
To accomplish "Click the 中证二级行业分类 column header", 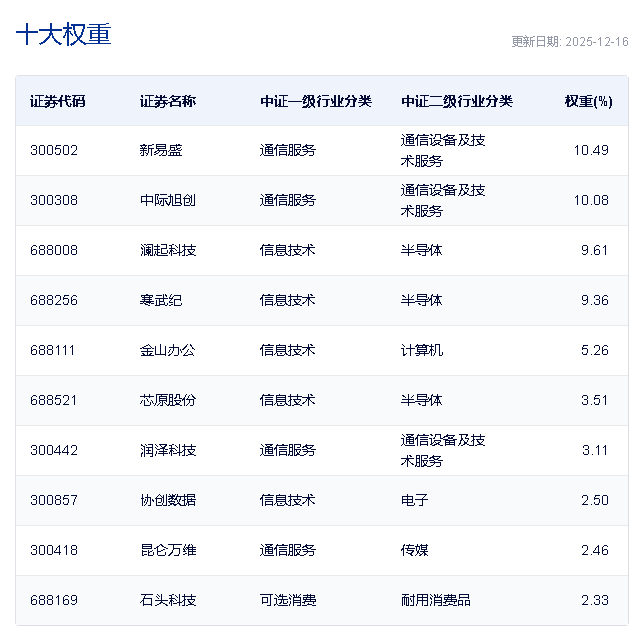I will click(457, 101).
